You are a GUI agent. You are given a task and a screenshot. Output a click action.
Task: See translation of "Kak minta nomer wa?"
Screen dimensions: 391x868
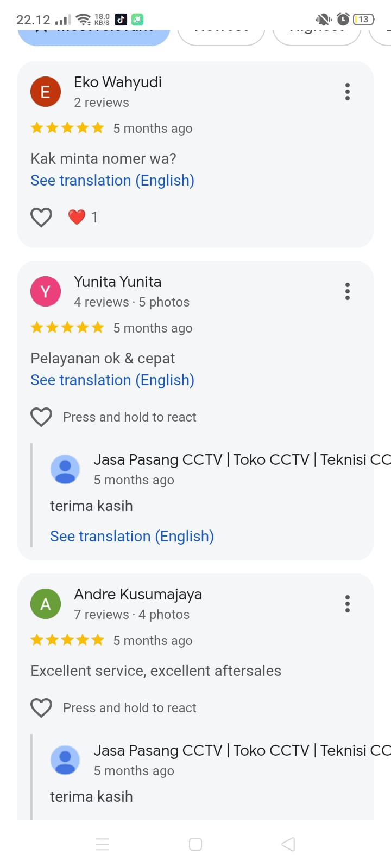pyautogui.click(x=112, y=181)
